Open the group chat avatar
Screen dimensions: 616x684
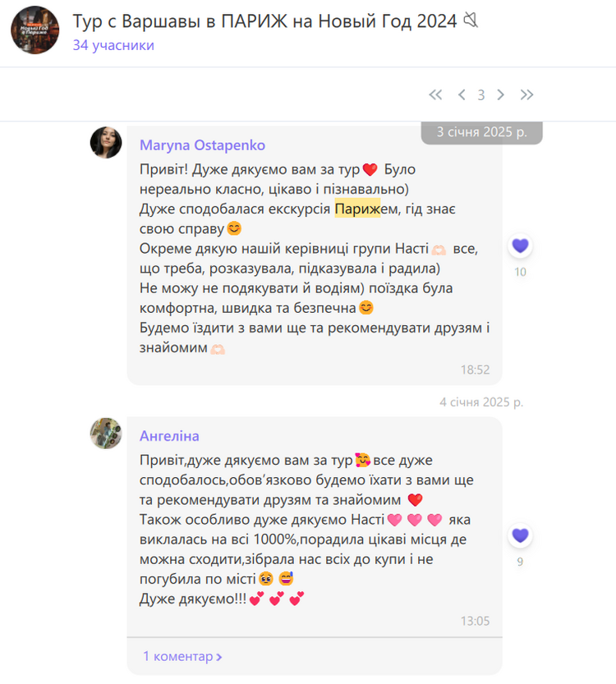(x=34, y=30)
